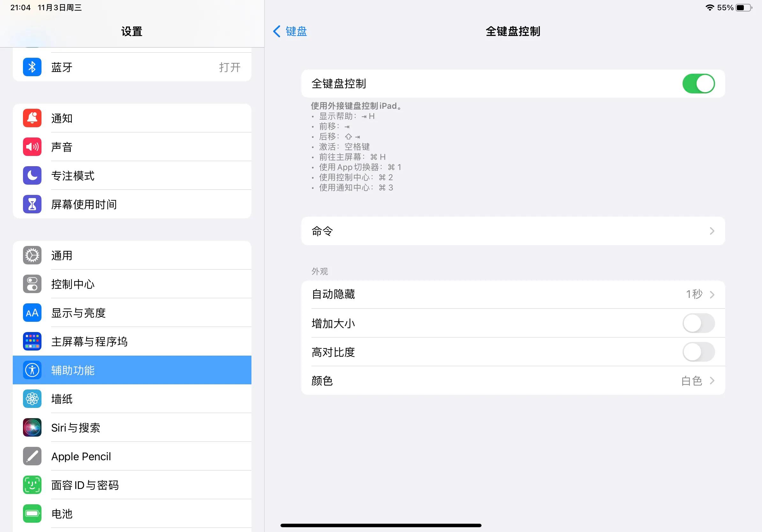Select 辅助功能 in the sidebar
Screen dimensions: 762x532
click(132, 370)
